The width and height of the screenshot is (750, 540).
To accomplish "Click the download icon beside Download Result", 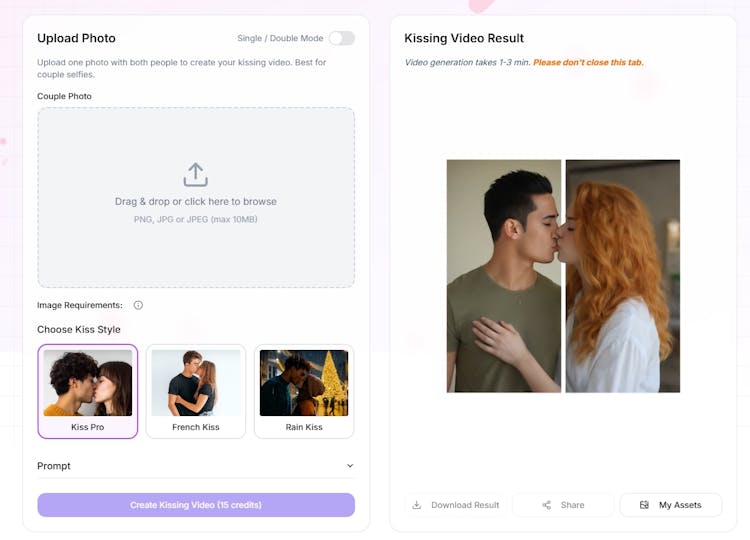I will tap(417, 505).
